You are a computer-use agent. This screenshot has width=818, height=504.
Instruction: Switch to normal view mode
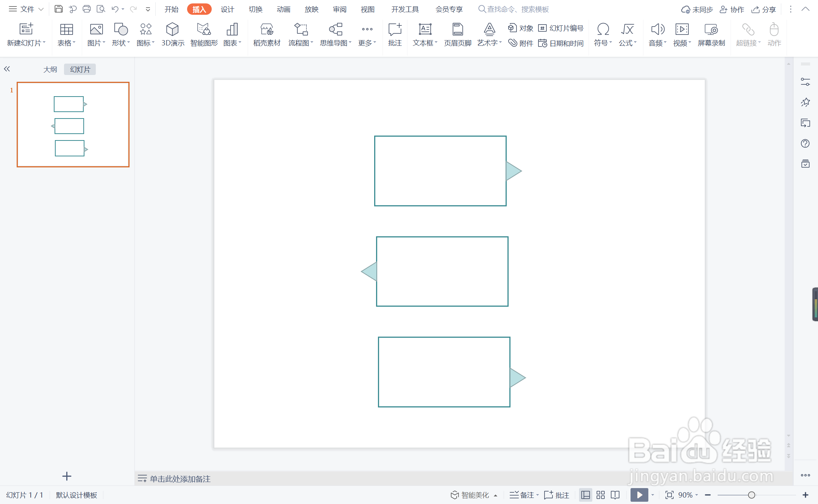[585, 495]
